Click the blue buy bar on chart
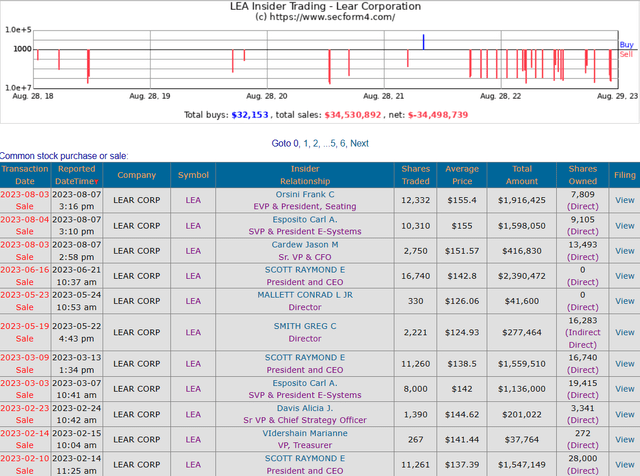The height and width of the screenshot is (476, 640). click(x=423, y=42)
